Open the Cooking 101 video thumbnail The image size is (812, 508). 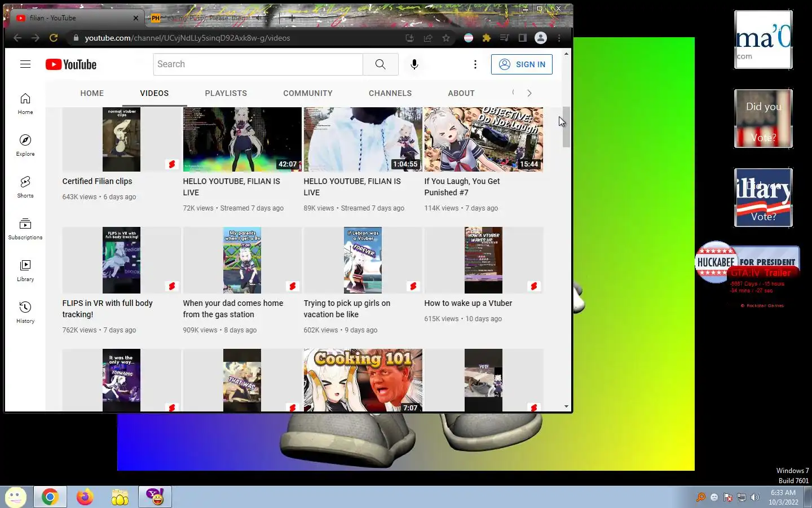[363, 380]
